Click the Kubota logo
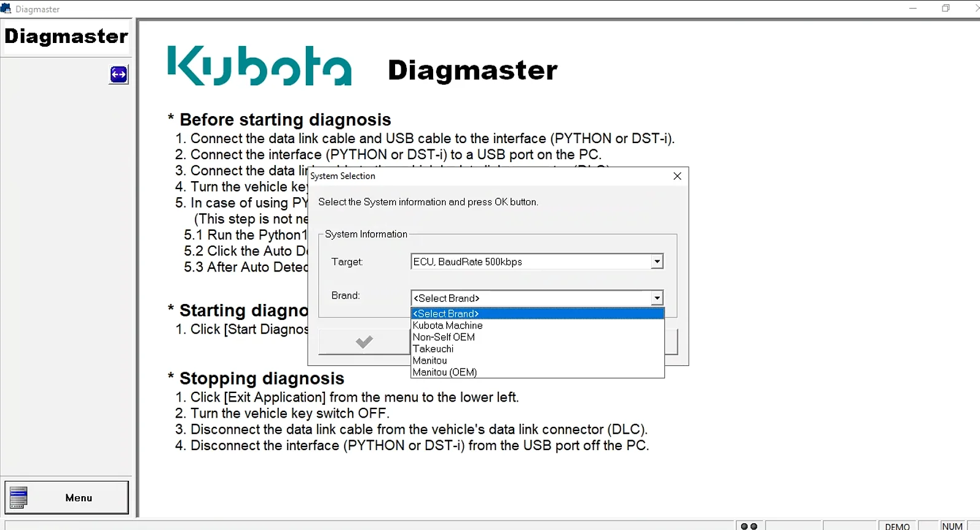 point(259,65)
